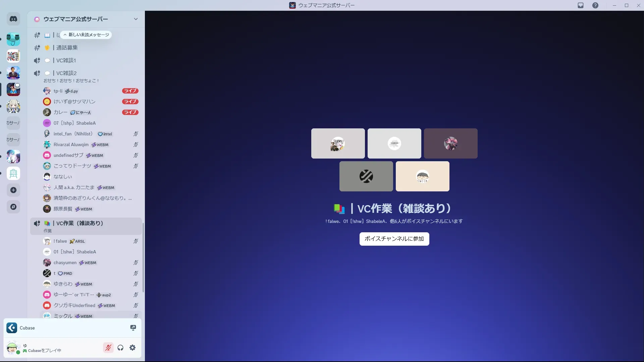
Task: Open the Inbox icon in title bar
Action: [x=581, y=5]
